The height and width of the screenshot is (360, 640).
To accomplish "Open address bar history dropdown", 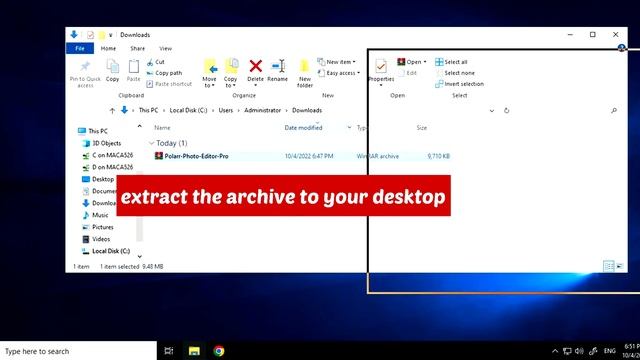I will [x=492, y=111].
